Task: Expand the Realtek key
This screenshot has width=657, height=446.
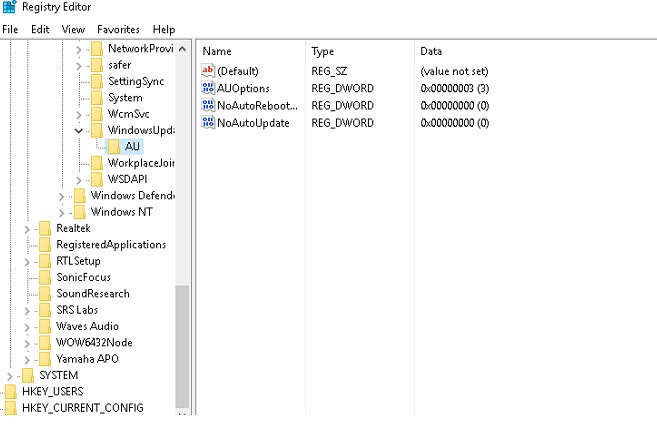Action: pos(27,229)
